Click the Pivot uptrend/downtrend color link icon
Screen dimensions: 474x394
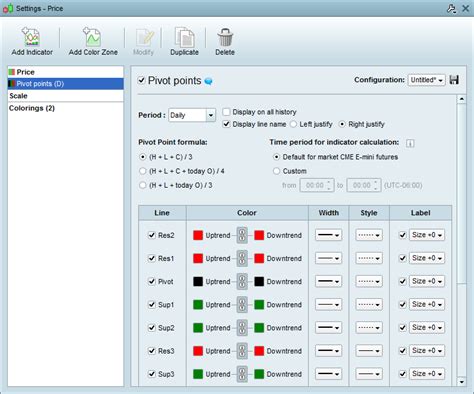tap(242, 281)
